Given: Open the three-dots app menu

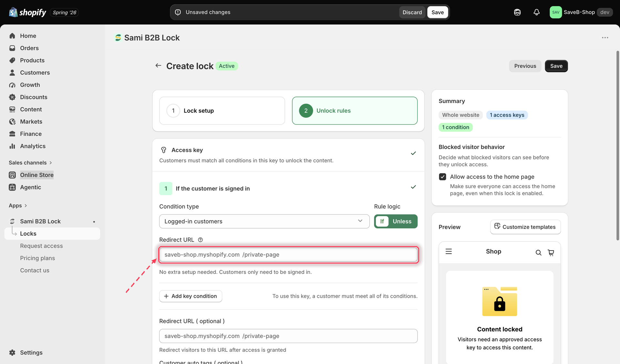Looking at the screenshot, I should point(605,38).
